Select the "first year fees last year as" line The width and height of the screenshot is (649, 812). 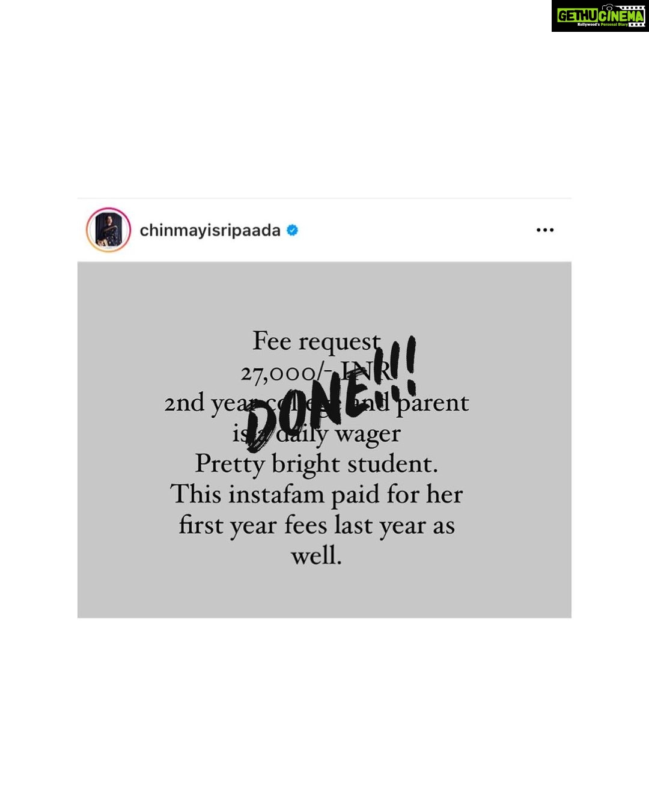pos(317,525)
